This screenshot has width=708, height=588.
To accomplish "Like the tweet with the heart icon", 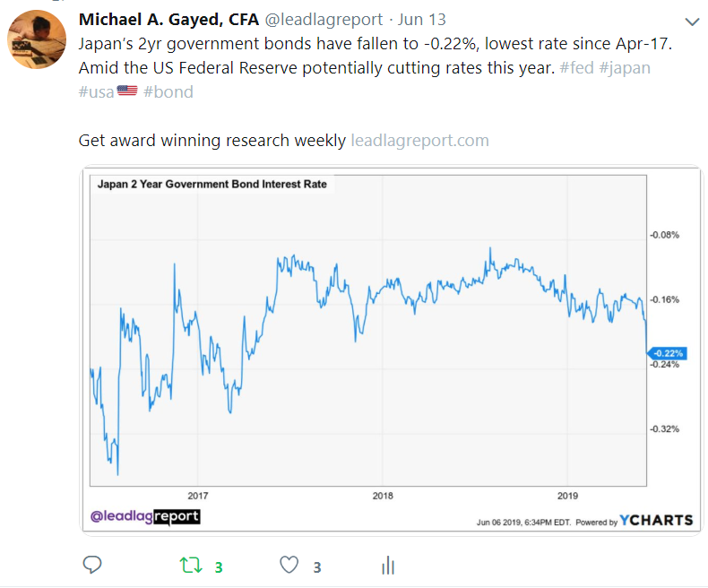I will 289,565.
